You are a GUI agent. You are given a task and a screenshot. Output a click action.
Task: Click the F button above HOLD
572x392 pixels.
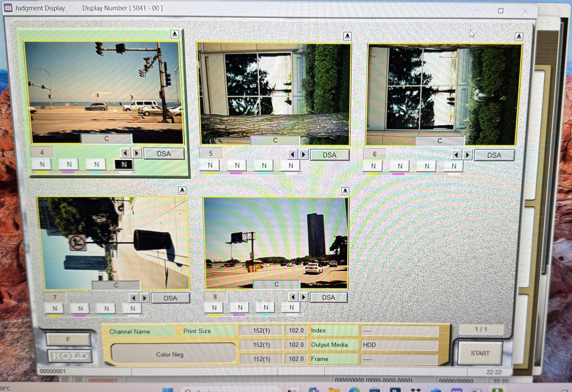pos(68,339)
